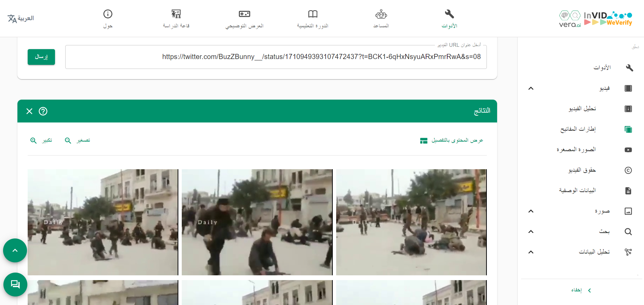This screenshot has width=644, height=305.
Task: Expand the بحث section chevron
Action: 531,232
